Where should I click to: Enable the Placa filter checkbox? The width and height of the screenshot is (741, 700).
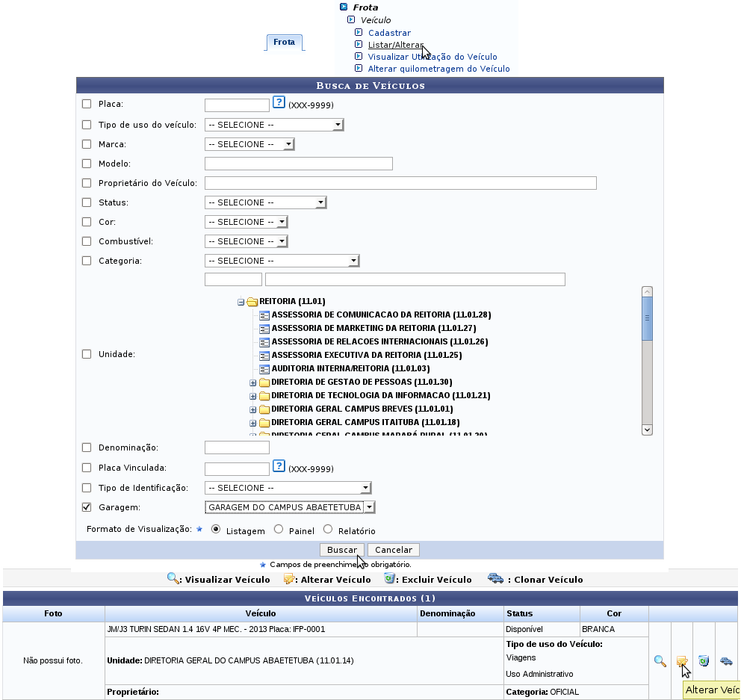coord(87,104)
